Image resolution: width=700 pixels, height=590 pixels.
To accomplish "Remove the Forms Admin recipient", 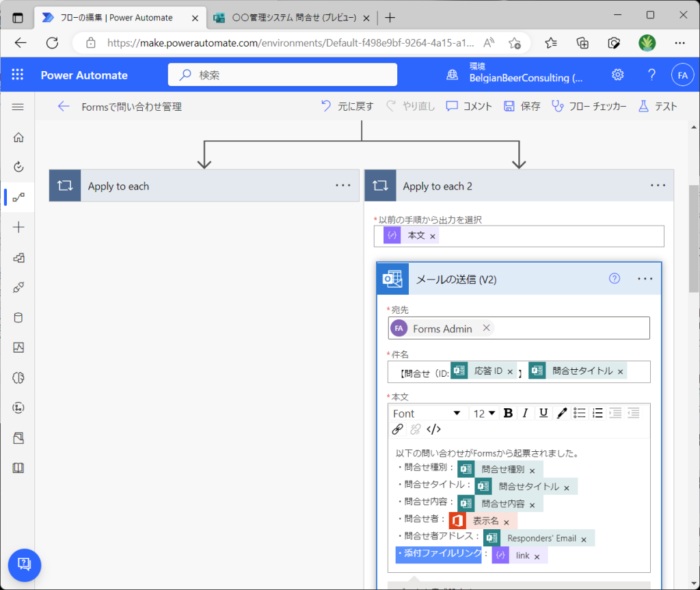I will tap(486, 328).
